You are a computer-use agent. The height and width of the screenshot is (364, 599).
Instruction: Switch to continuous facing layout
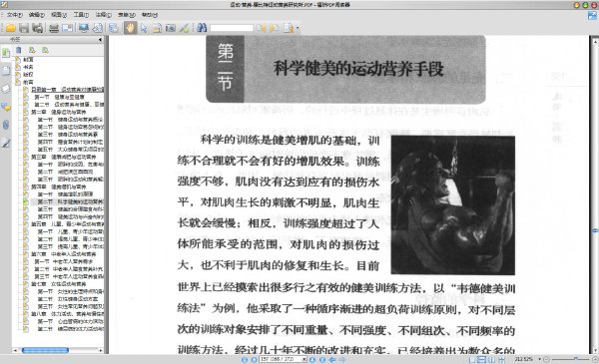coord(502,359)
